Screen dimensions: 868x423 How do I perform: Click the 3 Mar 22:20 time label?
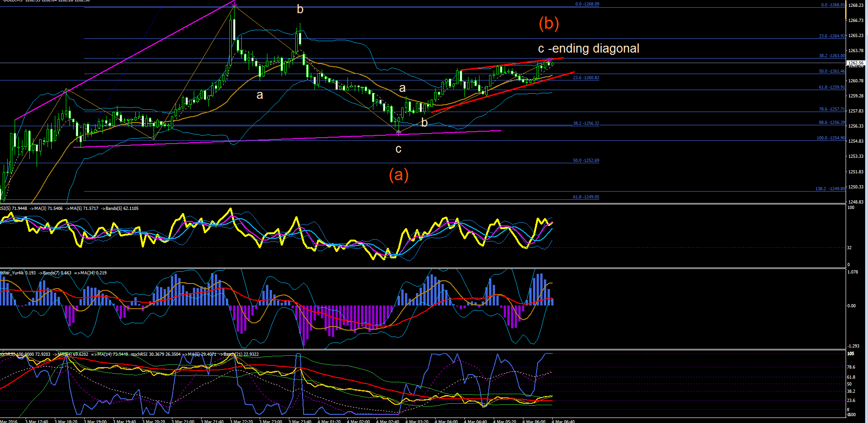(x=242, y=421)
